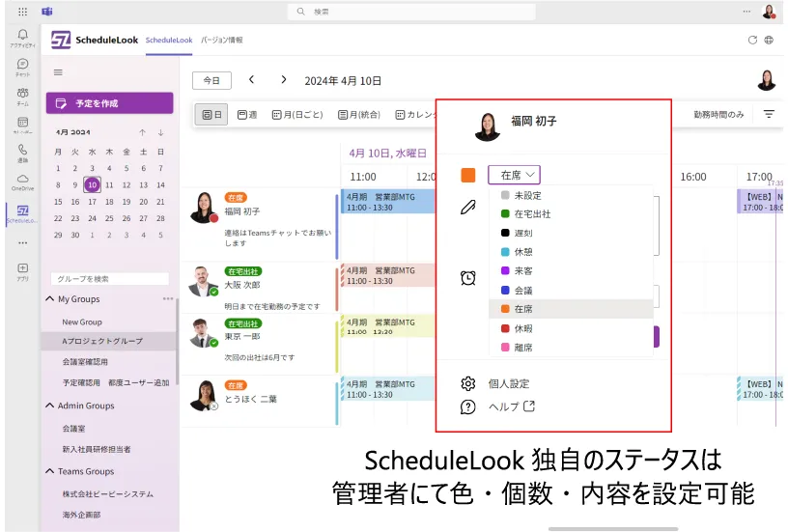
Task: Select 月(統合) view
Action: [x=359, y=115]
